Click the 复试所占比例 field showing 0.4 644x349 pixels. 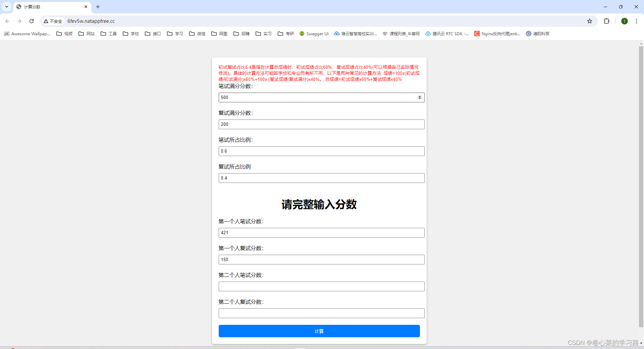click(x=321, y=178)
